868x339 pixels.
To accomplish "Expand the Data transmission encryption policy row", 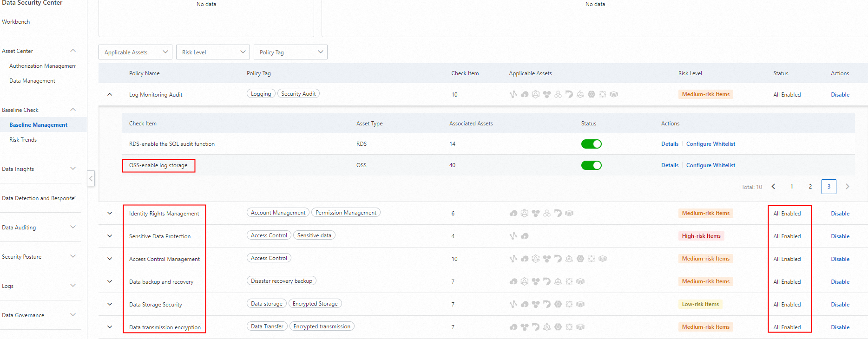I will click(110, 327).
